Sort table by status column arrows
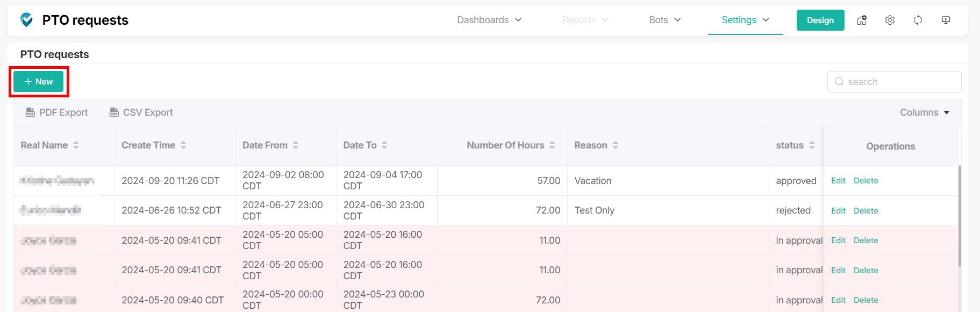Screen dimensions: 980x312 812,145
